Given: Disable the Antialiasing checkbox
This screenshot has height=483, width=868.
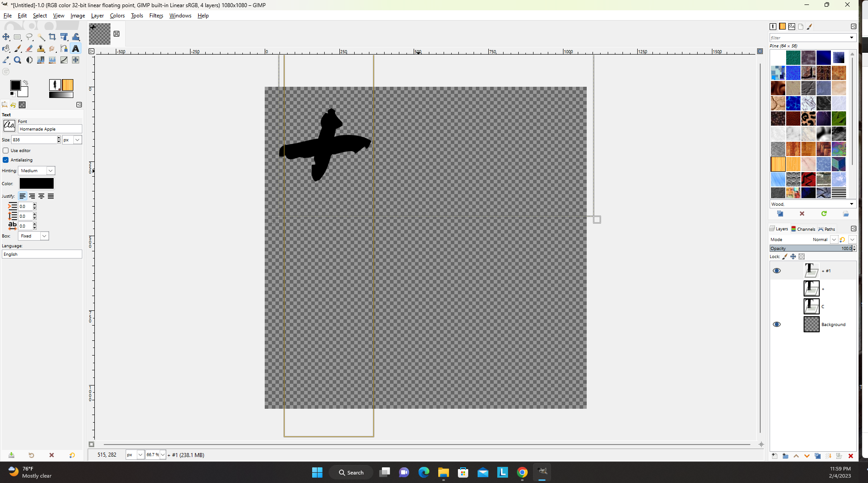Looking at the screenshot, I should (x=6, y=160).
